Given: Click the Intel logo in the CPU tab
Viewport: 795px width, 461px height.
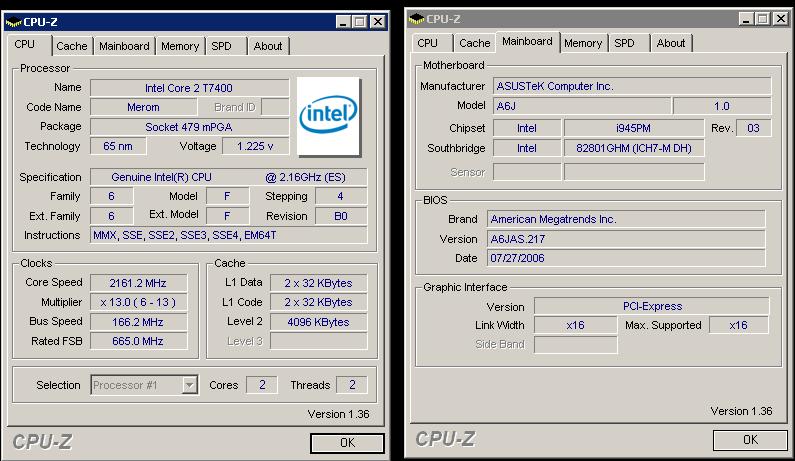Looking at the screenshot, I should (x=328, y=116).
